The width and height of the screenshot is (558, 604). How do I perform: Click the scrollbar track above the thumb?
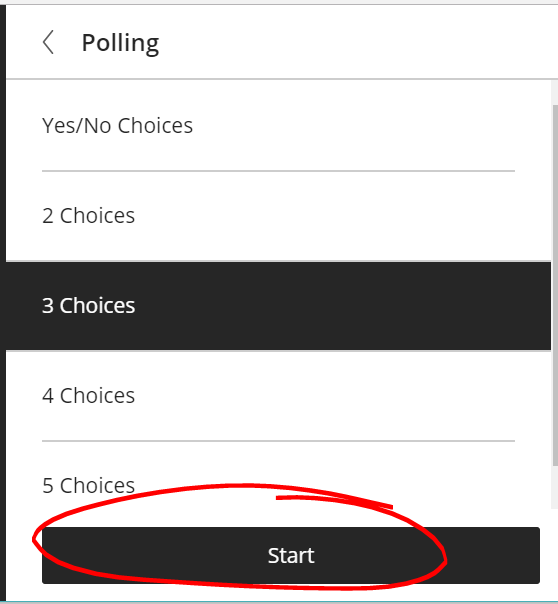pos(555,92)
